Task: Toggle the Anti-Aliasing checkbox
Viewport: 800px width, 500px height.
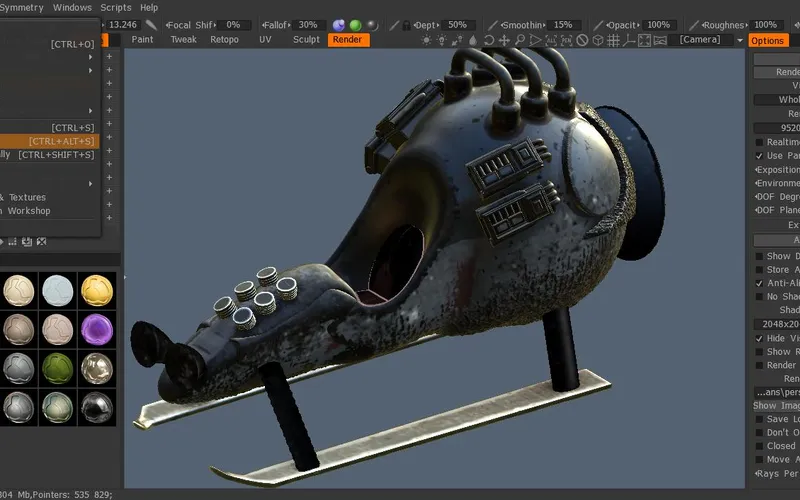Action: [x=759, y=283]
